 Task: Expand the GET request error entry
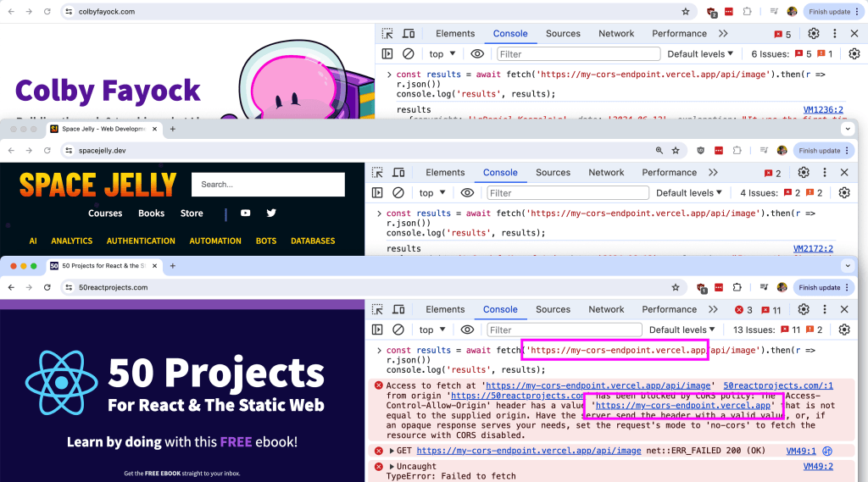[392, 451]
